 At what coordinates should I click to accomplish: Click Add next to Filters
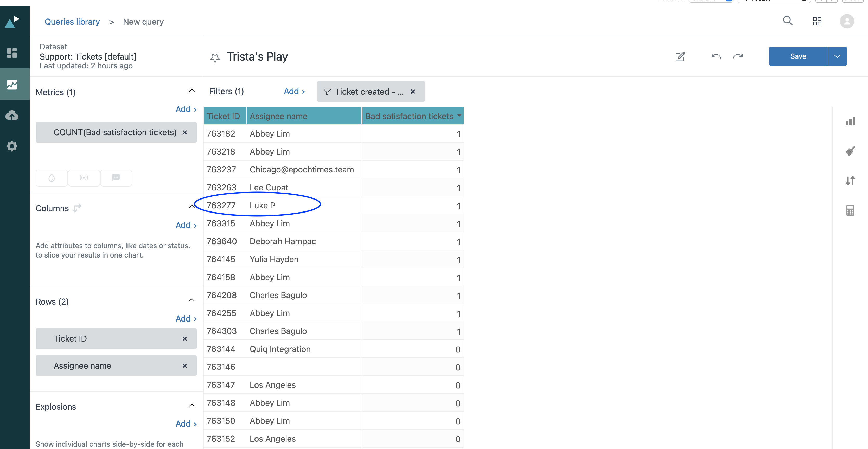point(294,91)
